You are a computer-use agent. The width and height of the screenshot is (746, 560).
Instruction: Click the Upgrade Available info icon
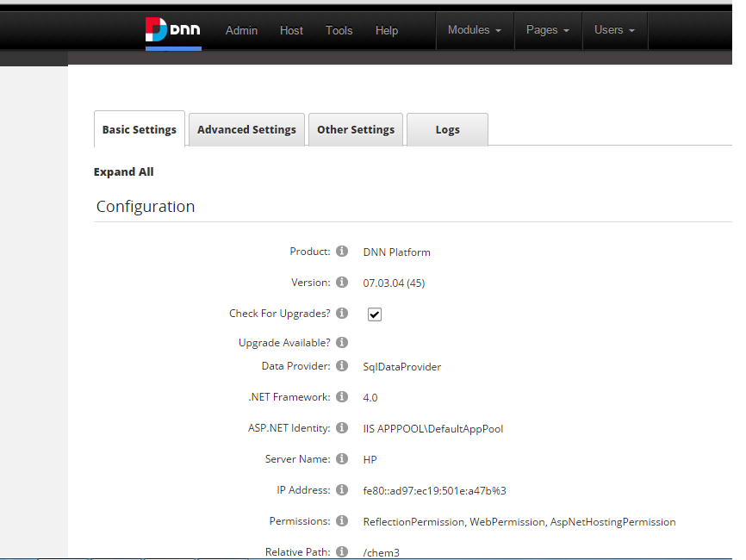click(342, 343)
